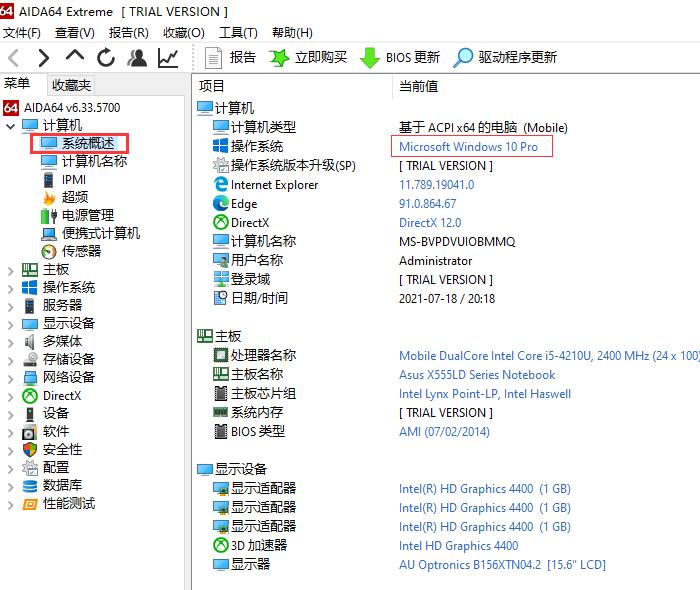Expand the 软件 tree node
The image size is (700, 590).
tap(11, 432)
